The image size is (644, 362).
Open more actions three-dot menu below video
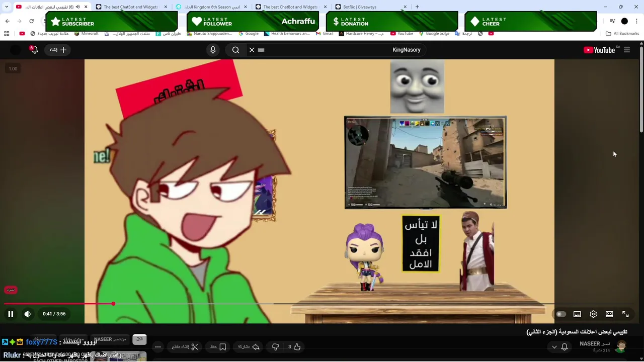[158, 347]
